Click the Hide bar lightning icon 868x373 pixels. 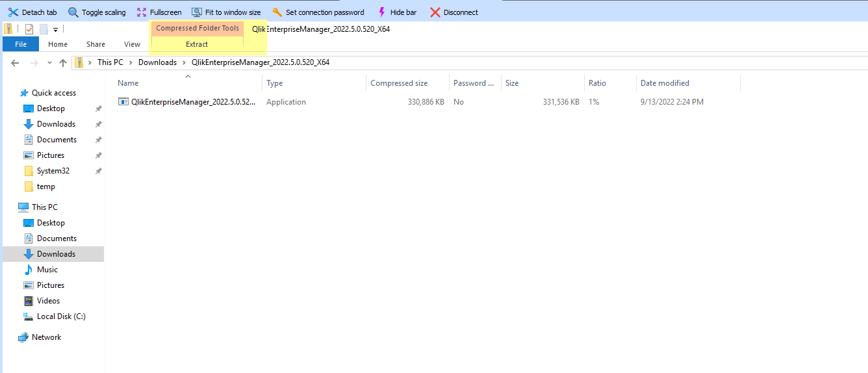382,12
